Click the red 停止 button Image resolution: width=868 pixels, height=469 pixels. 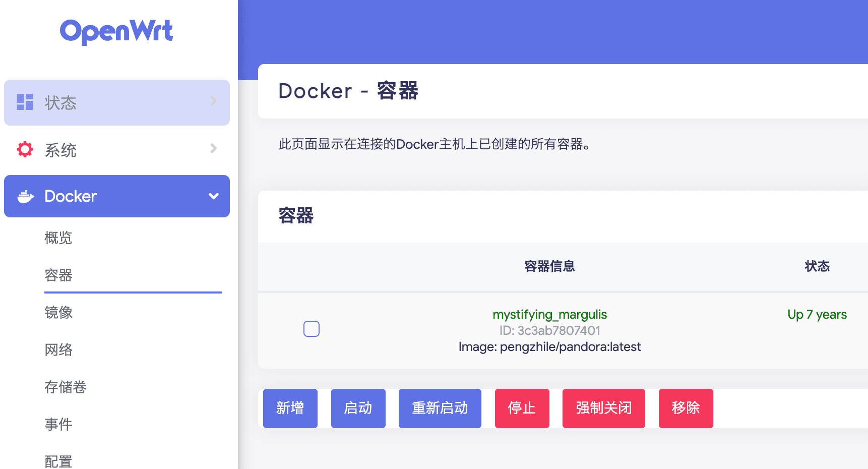[522, 408]
